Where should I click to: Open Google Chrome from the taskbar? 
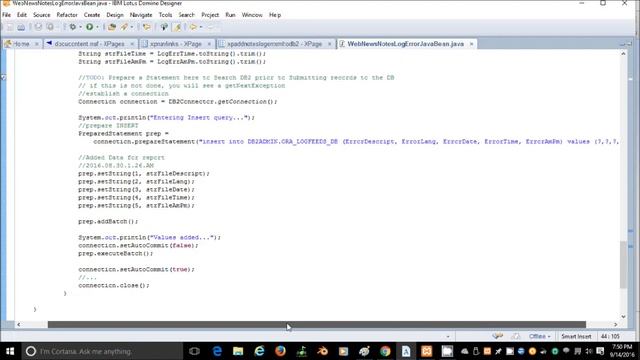point(385,351)
